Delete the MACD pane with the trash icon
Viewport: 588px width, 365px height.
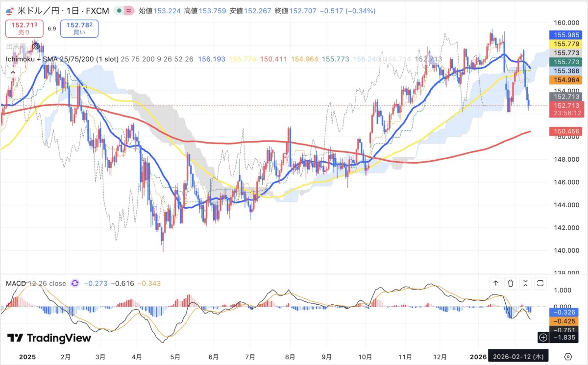click(x=511, y=283)
